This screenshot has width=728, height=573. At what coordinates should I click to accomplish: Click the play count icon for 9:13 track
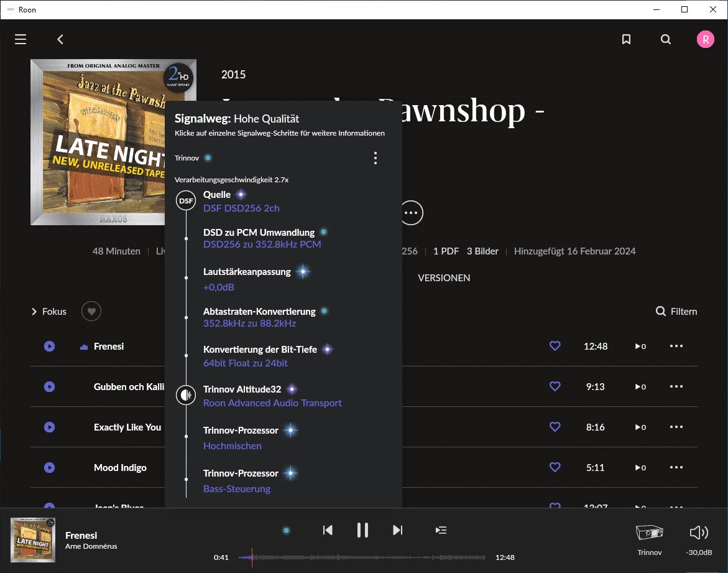(641, 386)
